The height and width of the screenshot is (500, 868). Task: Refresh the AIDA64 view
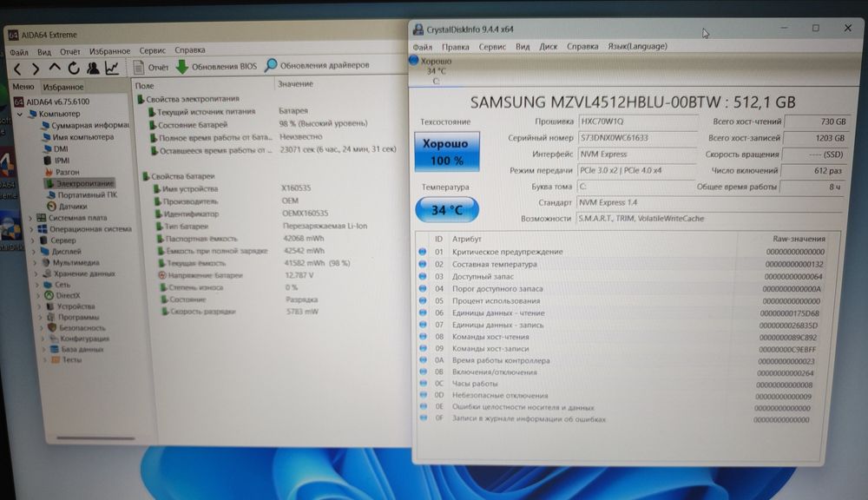[73, 68]
